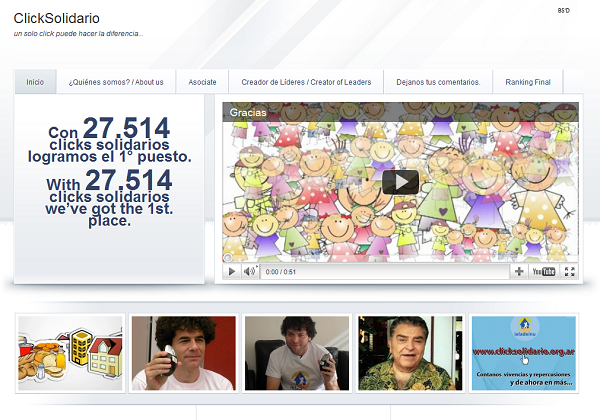The width and height of the screenshot is (600, 420).
Task: Open the Inicio tab
Action: pyautogui.click(x=35, y=82)
